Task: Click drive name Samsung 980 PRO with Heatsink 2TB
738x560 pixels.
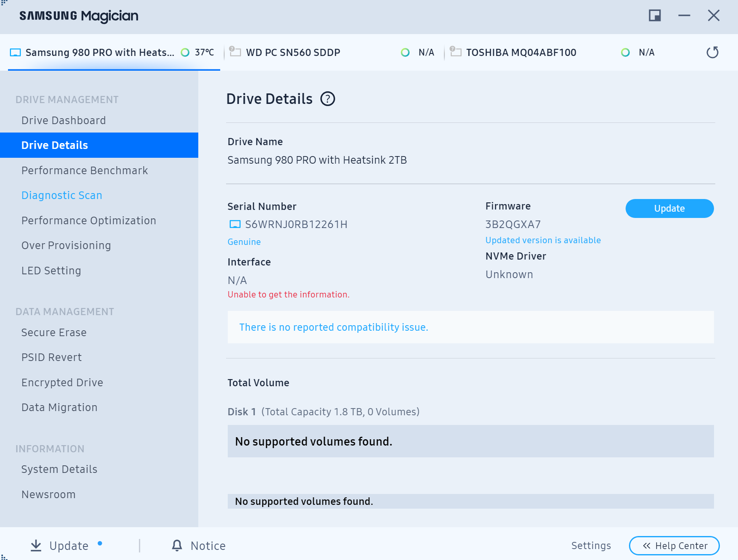Action: click(317, 160)
